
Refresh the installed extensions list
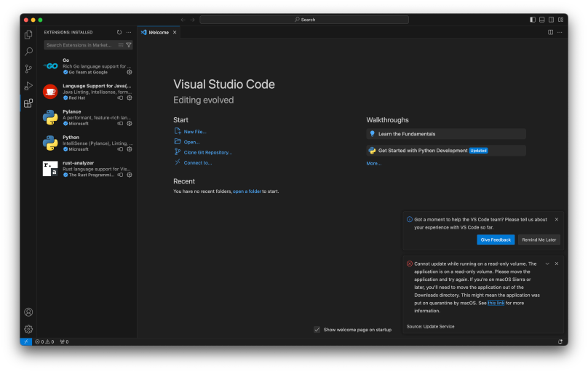(119, 32)
